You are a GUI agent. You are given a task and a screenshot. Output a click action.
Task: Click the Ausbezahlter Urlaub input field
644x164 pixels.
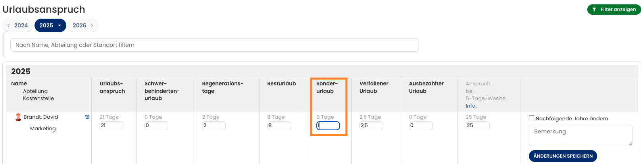coord(421,125)
